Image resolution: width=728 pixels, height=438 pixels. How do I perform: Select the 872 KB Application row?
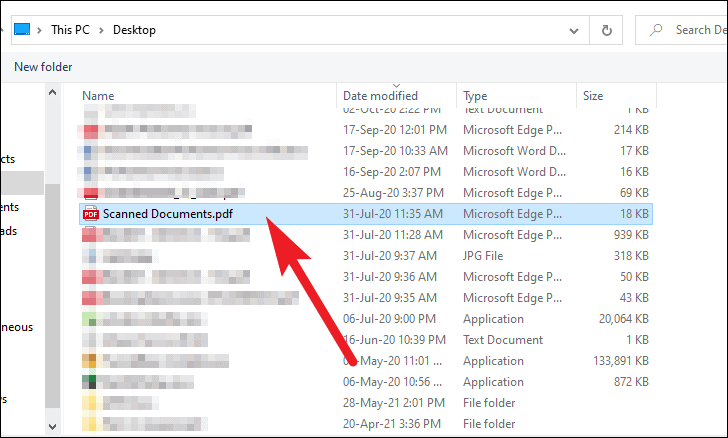(x=366, y=382)
